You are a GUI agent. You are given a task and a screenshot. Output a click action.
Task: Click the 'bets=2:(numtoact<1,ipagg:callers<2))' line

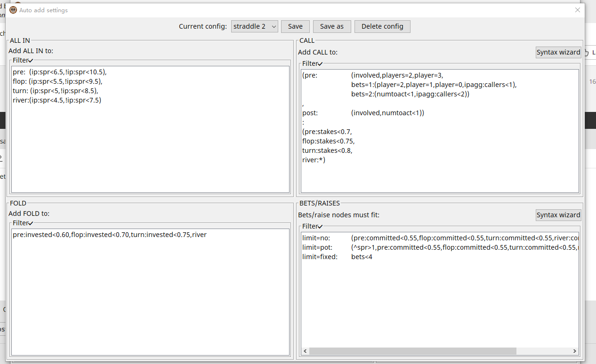(411, 94)
